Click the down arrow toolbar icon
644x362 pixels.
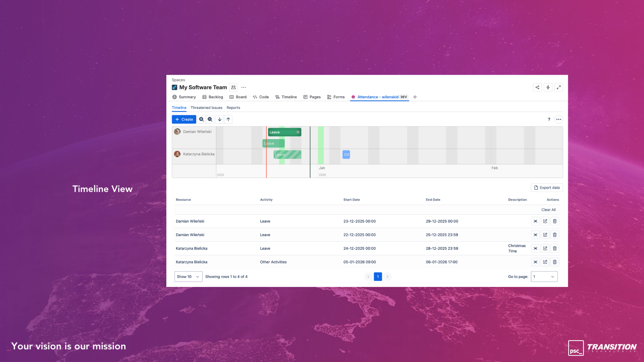tap(220, 119)
